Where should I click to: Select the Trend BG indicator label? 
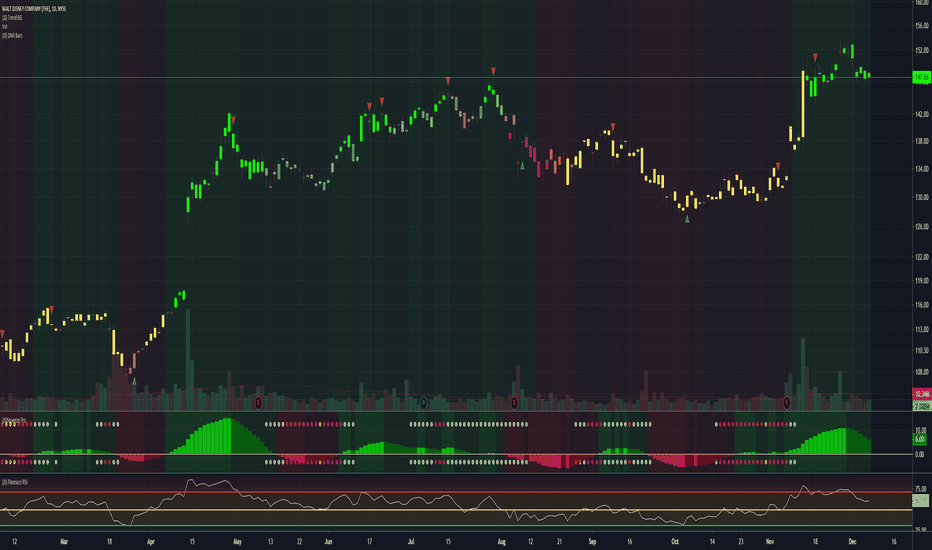tap(12, 18)
